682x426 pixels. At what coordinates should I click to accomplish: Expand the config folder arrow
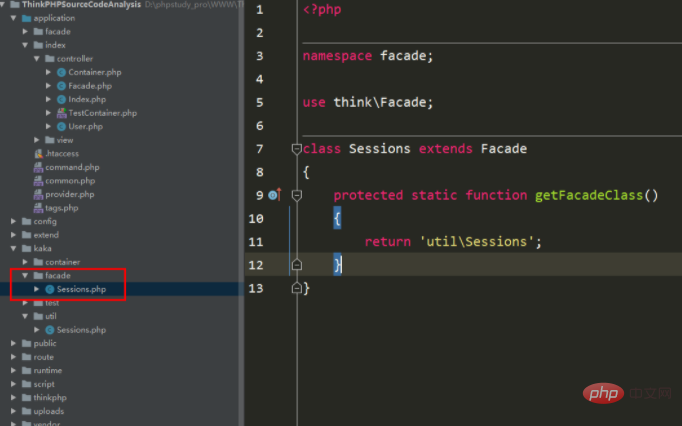(13, 221)
